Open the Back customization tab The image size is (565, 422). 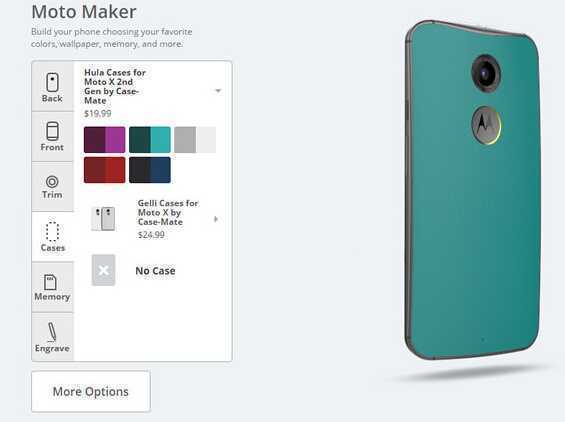[x=52, y=86]
